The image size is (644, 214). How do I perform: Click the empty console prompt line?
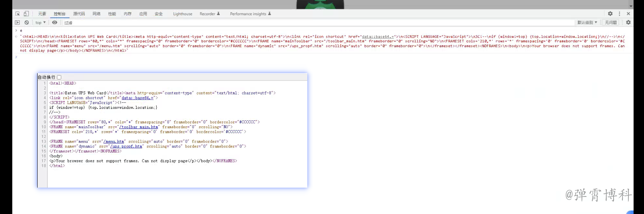[323, 57]
